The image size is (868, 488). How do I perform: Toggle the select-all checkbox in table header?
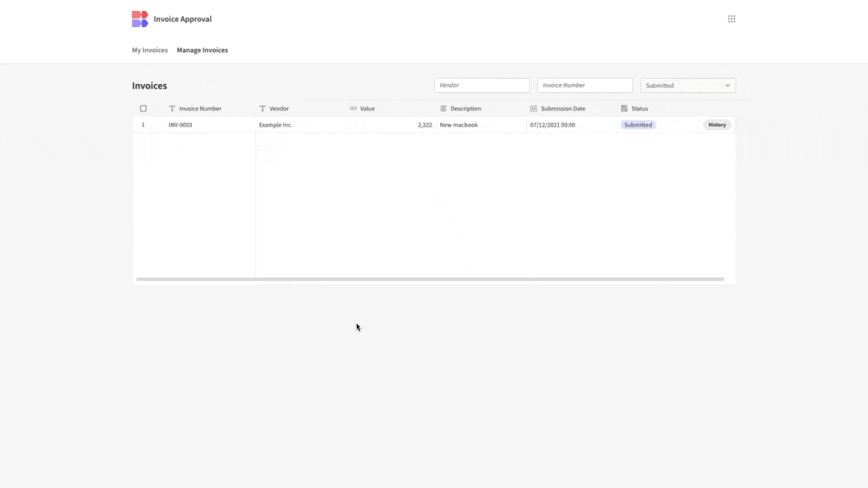143,108
